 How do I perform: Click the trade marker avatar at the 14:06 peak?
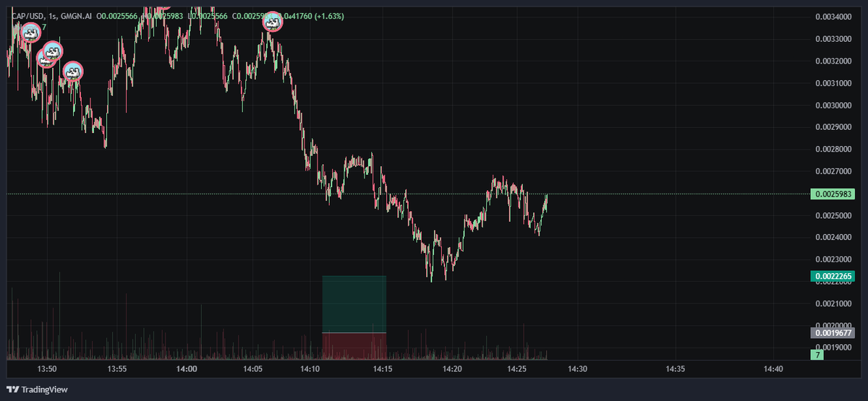point(273,22)
